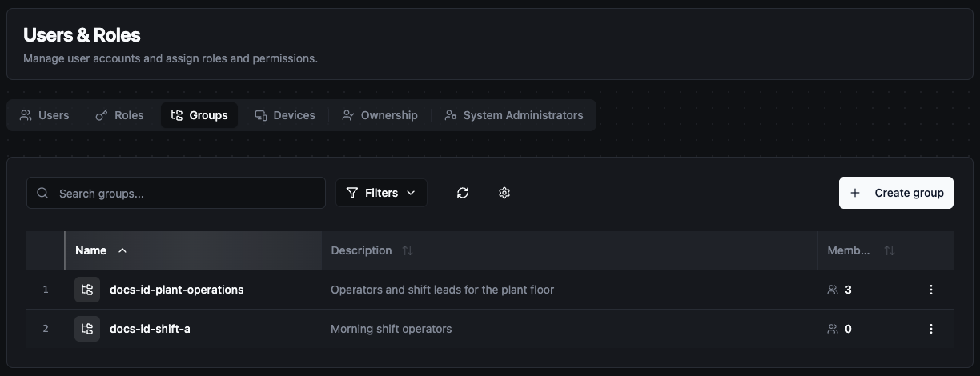The width and height of the screenshot is (980, 376).
Task: Click members icon in docs-id-shift-a row
Action: click(x=833, y=329)
